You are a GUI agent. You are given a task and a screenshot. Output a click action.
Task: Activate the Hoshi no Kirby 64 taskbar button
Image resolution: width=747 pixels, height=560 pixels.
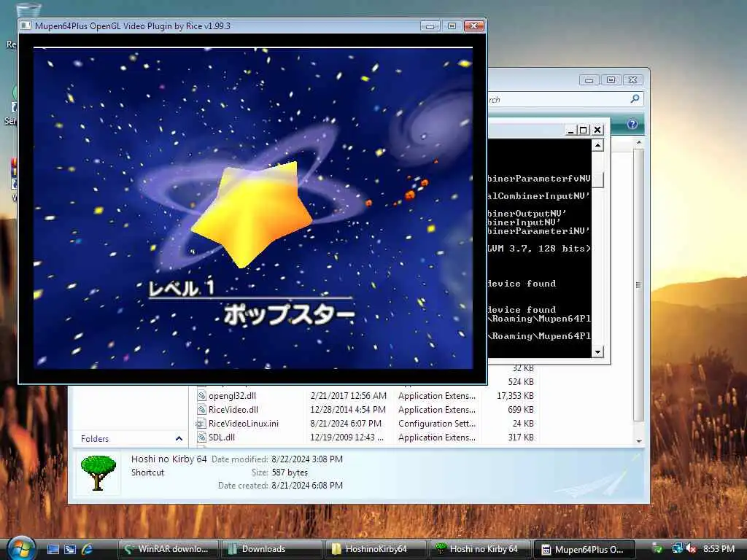(479, 549)
